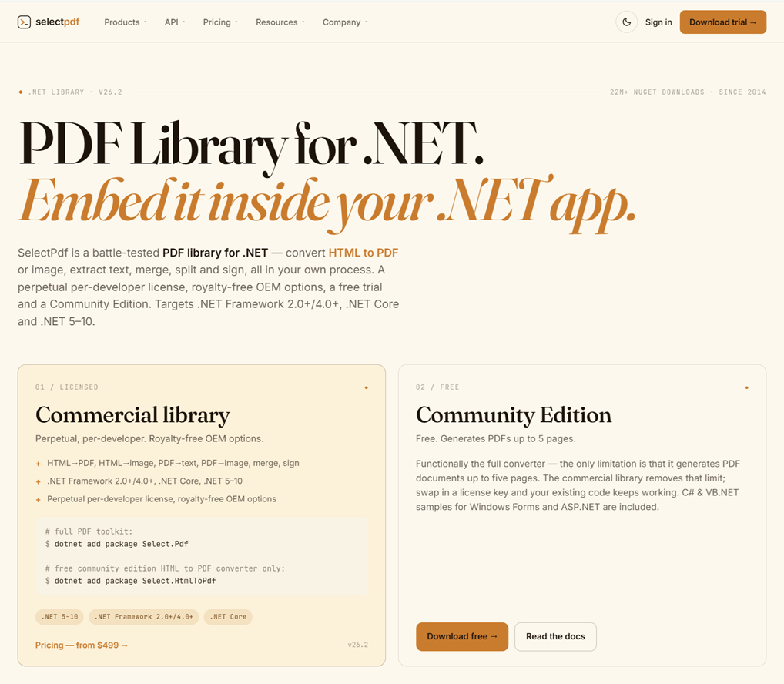Click the .NET LIBRARY · V26.2 label

click(x=75, y=92)
